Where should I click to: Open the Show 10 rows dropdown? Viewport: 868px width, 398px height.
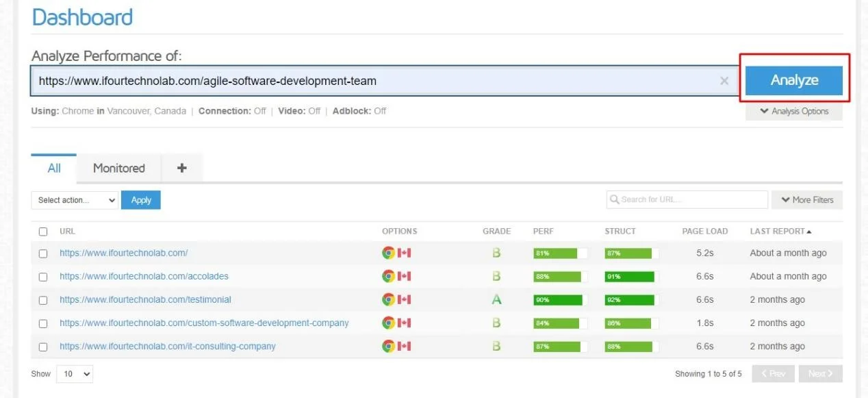pyautogui.click(x=75, y=374)
